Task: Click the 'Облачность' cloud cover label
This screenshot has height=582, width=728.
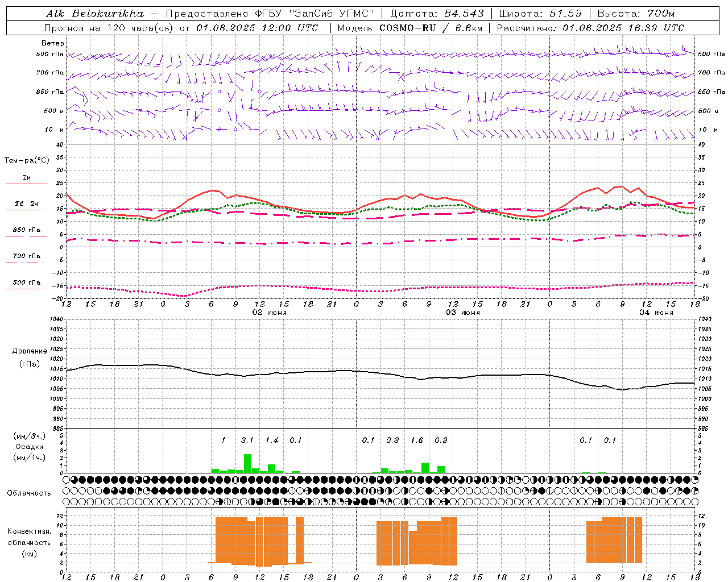Action: tap(29, 493)
